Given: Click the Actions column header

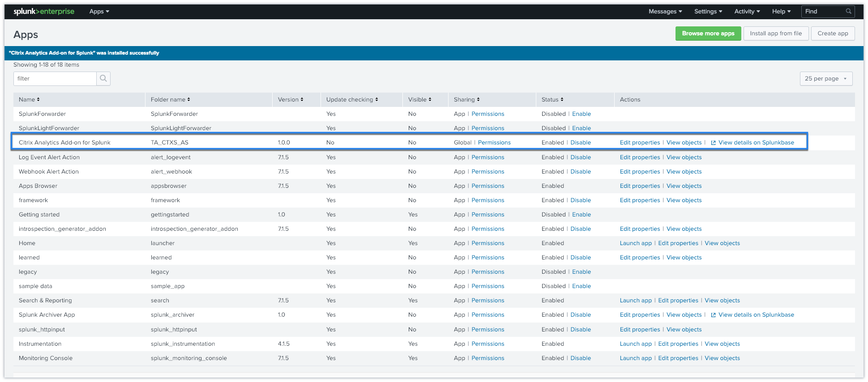Looking at the screenshot, I should click(630, 99).
